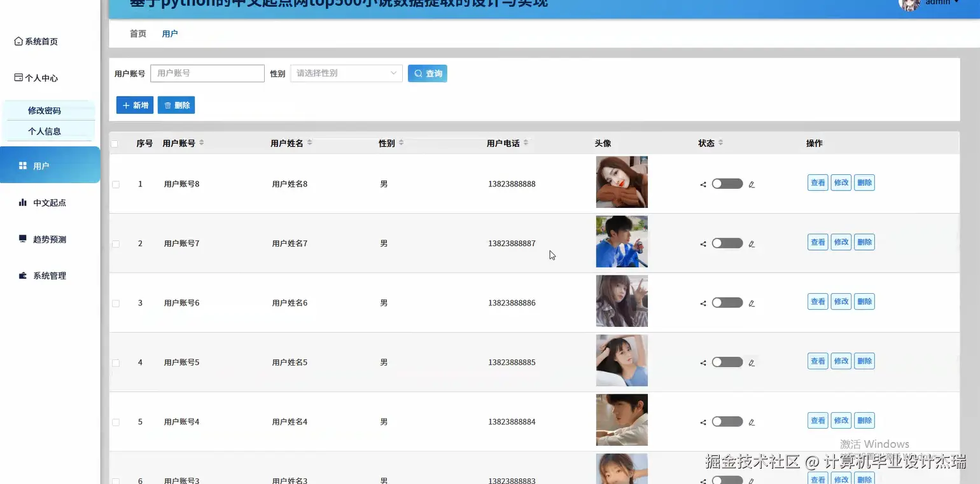Open avatar thumbnail of 用户账号8
The height and width of the screenshot is (484, 980).
pyautogui.click(x=622, y=182)
